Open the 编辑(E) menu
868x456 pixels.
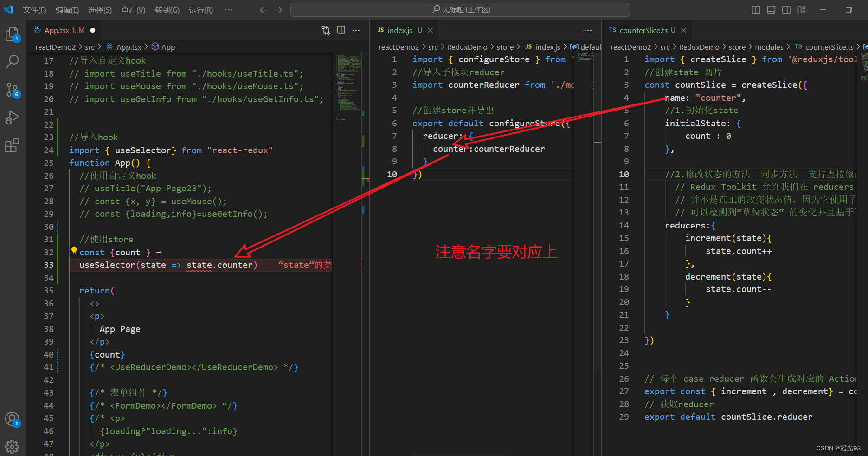pos(67,10)
